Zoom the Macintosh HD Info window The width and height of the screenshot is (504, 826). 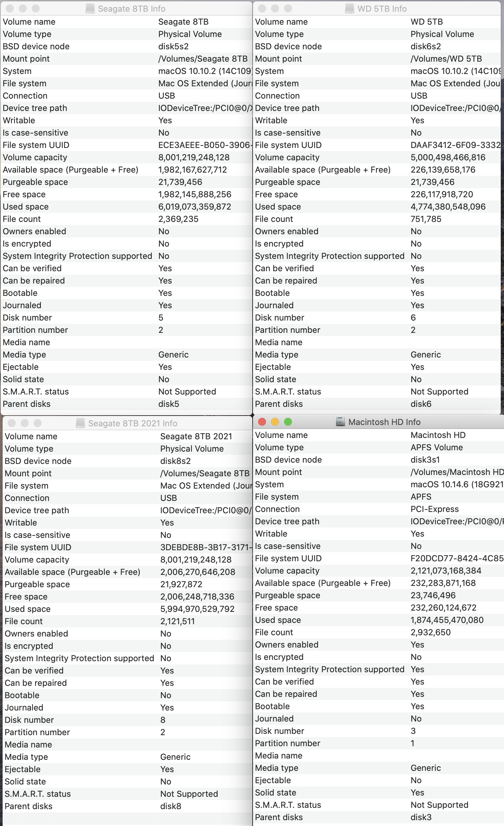[288, 422]
